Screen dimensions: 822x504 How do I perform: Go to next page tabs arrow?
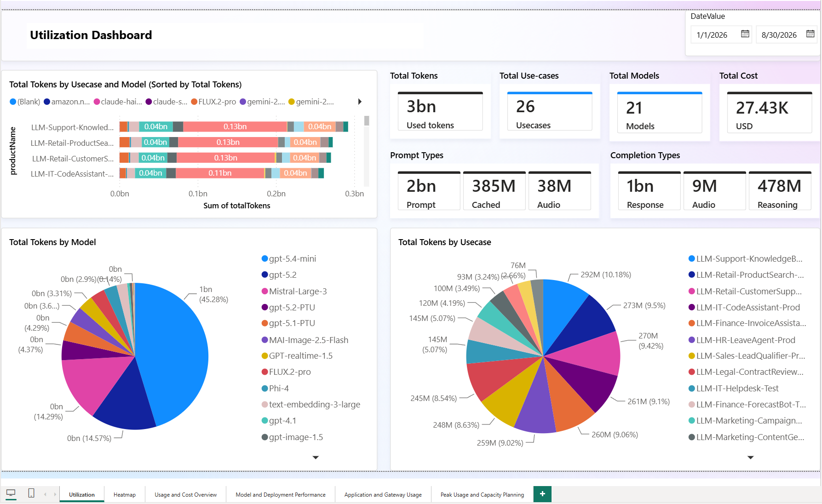(55, 494)
